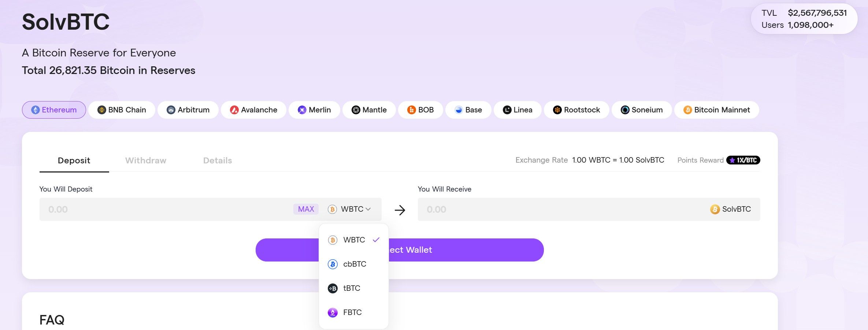The height and width of the screenshot is (330, 868).
Task: Click the BOB orange logo icon
Action: 411,110
